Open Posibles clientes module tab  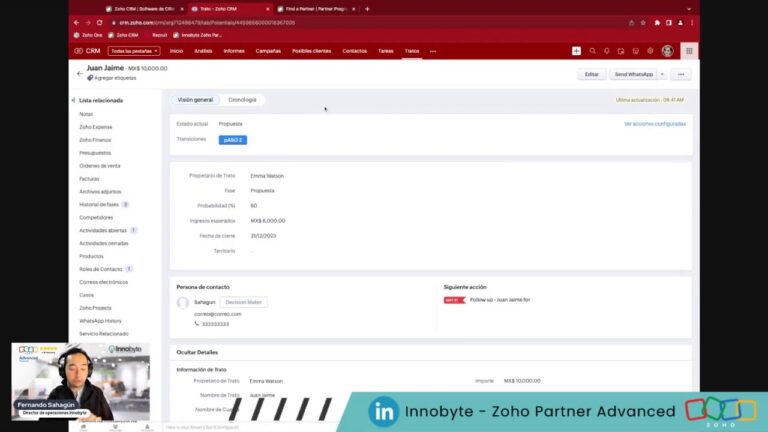tap(312, 51)
